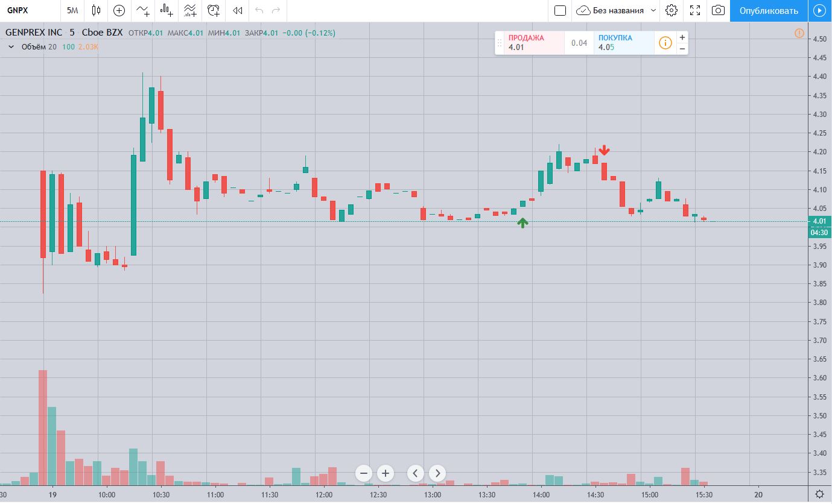Image resolution: width=832 pixels, height=504 pixels.
Task: Click the layout selection square icon
Action: [x=560, y=10]
